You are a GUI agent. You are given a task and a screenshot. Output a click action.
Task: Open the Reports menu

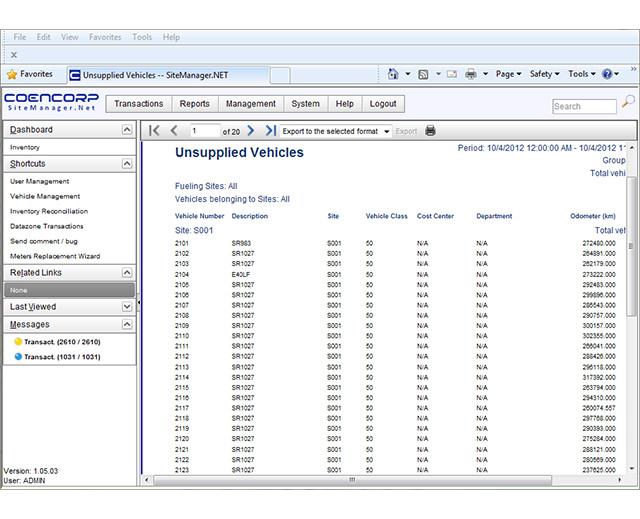point(194,104)
